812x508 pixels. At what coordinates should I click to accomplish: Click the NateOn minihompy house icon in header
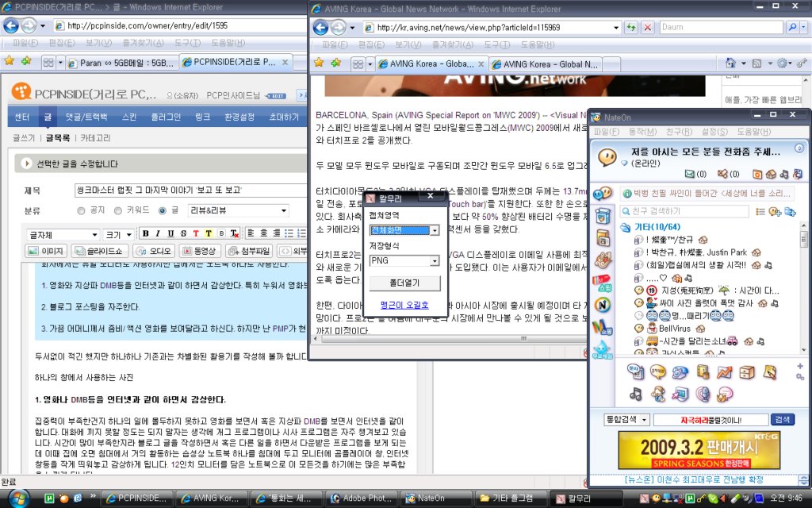(771, 174)
